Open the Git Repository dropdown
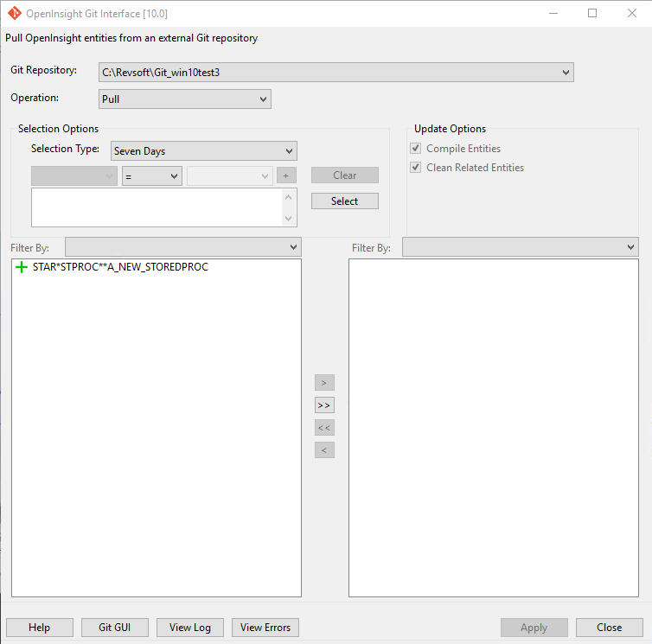This screenshot has width=652, height=644. [336, 73]
